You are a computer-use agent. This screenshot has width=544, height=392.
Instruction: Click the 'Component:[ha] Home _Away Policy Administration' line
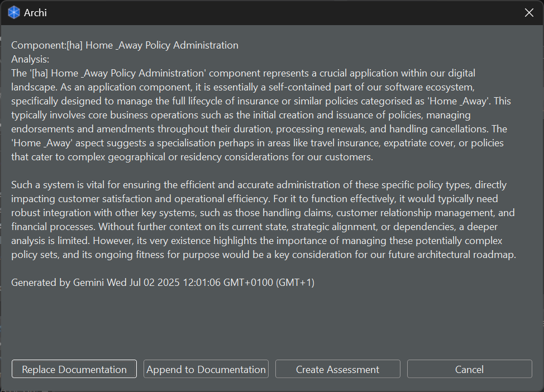click(x=125, y=45)
